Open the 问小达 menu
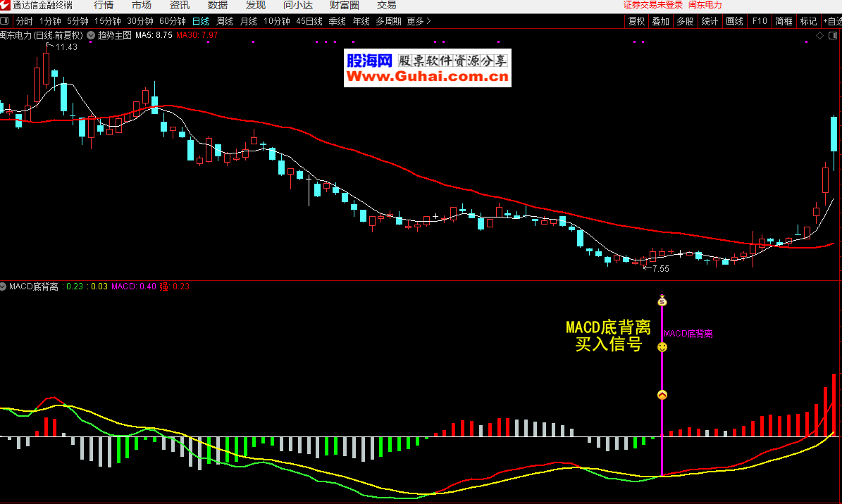Image resolution: width=842 pixels, height=504 pixels. point(298,6)
